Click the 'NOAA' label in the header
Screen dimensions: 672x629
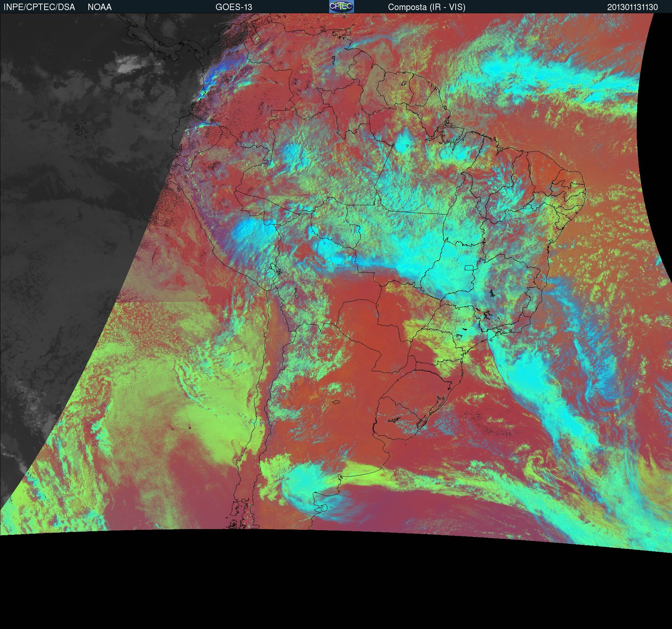100,7
